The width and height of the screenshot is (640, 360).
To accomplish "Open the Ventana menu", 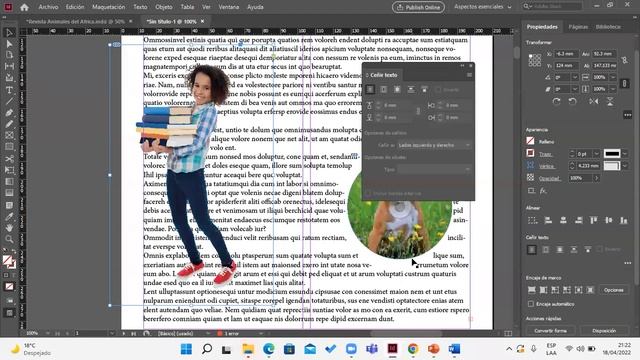I will 229,7.
